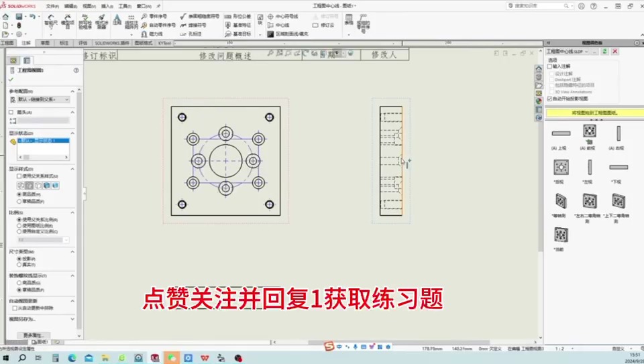Collapse the Display Style (显示样式) section
This screenshot has height=364, width=644.
(72, 169)
